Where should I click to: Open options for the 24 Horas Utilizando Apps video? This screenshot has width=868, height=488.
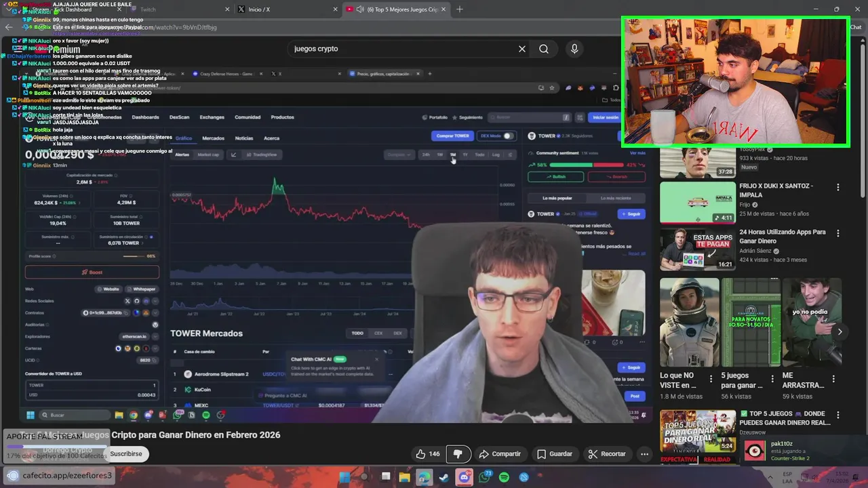tap(838, 233)
